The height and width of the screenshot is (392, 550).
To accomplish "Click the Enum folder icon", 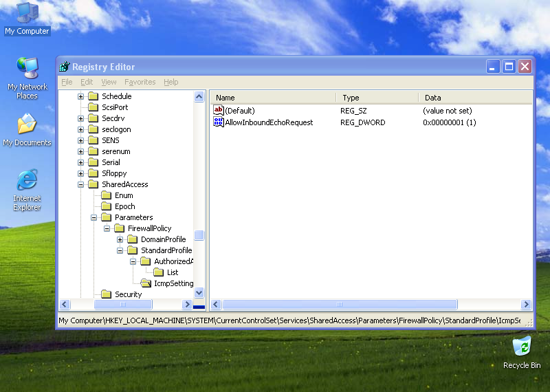I will [x=107, y=195].
